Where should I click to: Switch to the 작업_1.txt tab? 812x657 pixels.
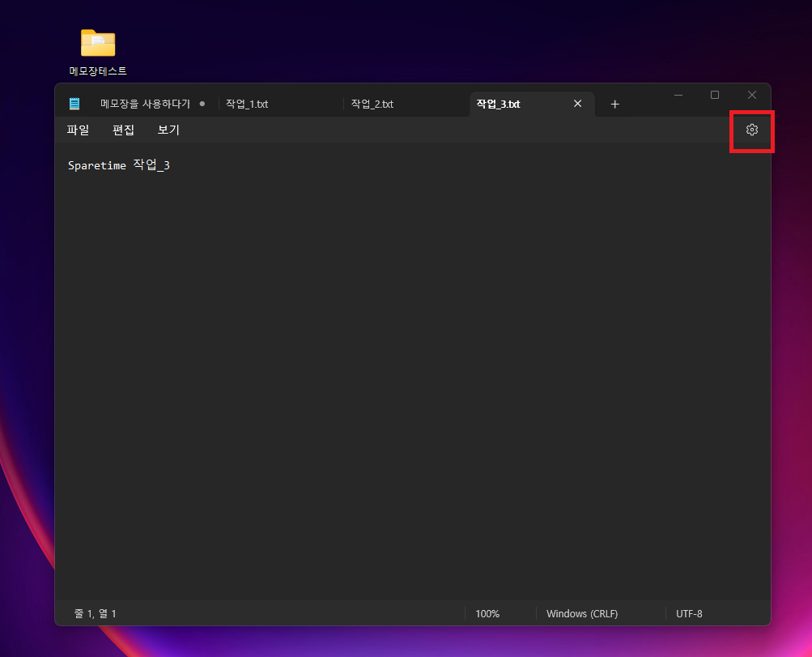point(247,104)
